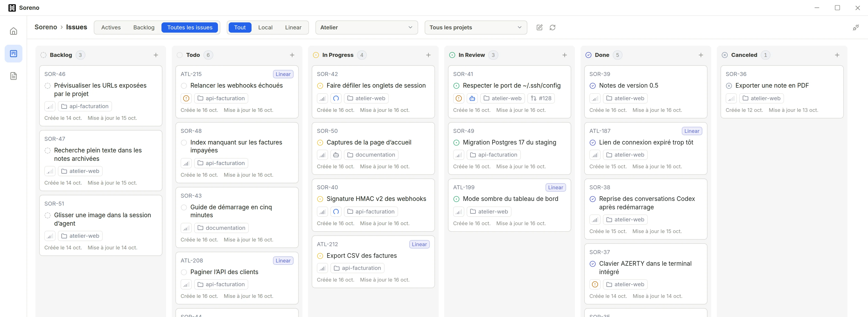Select the Linear source filter

(x=293, y=27)
